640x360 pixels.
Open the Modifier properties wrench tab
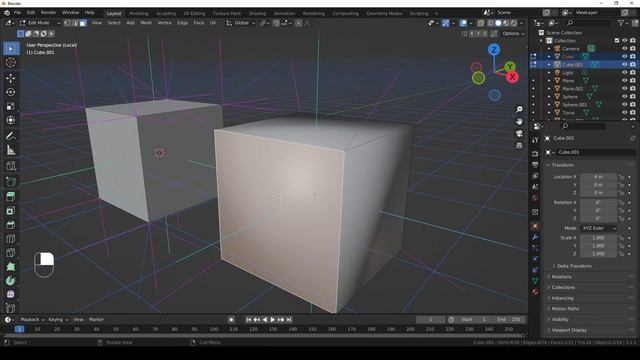[x=535, y=237]
